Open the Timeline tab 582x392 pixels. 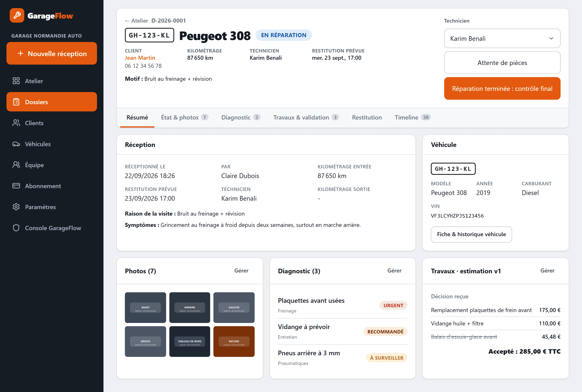tap(413, 117)
